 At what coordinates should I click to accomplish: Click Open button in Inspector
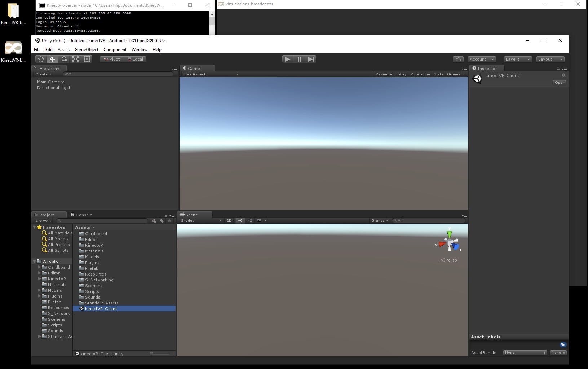(560, 83)
